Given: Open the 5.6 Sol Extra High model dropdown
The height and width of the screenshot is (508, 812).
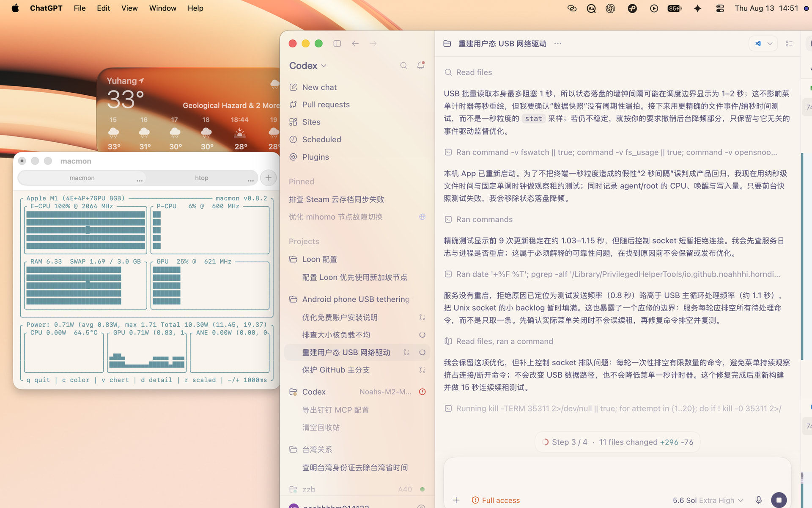Looking at the screenshot, I should pos(708,500).
